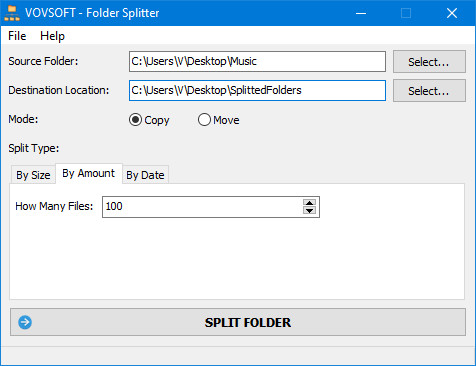
Task: Select the By Amount tab
Action: 89,173
